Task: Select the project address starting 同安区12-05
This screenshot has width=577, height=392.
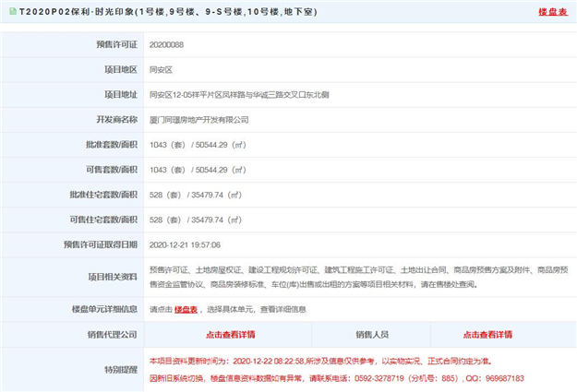Action: point(239,95)
